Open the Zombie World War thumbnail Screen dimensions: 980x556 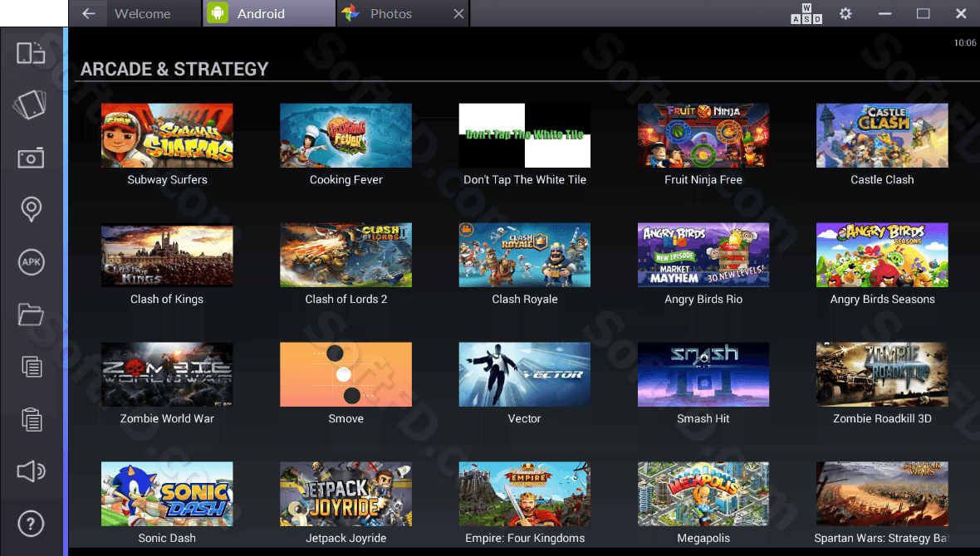[x=167, y=374]
